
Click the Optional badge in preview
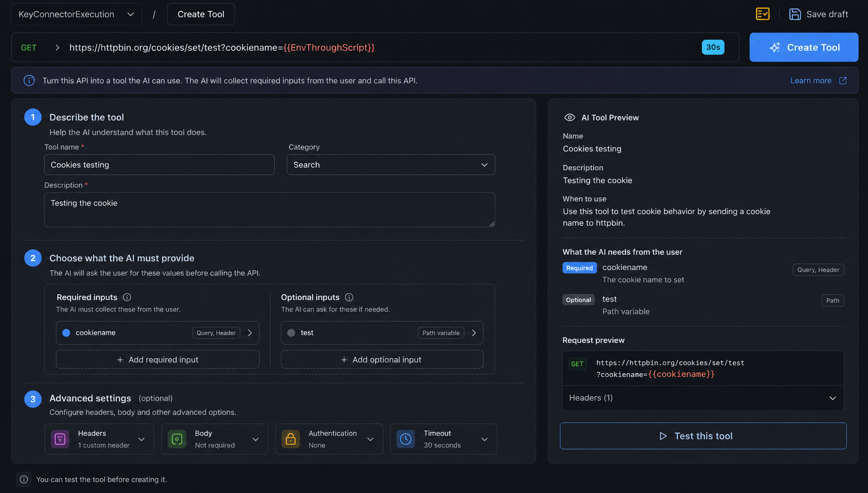(578, 300)
